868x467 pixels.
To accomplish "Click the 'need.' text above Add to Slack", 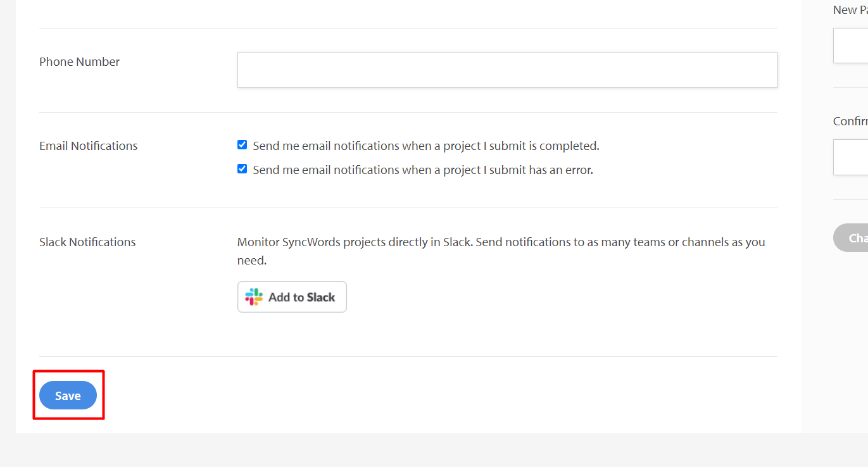I will 252,261.
